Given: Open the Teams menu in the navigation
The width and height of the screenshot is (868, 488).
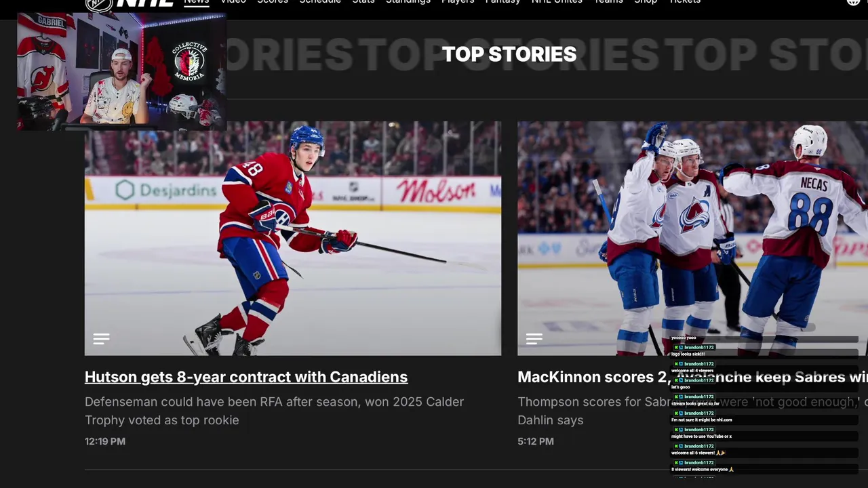Looking at the screenshot, I should coord(608,2).
